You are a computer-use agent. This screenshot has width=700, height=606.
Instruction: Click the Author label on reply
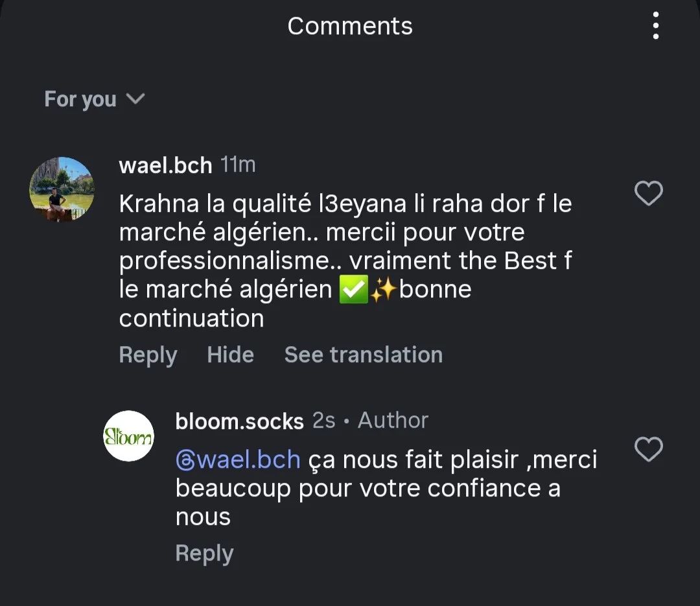[x=393, y=420]
